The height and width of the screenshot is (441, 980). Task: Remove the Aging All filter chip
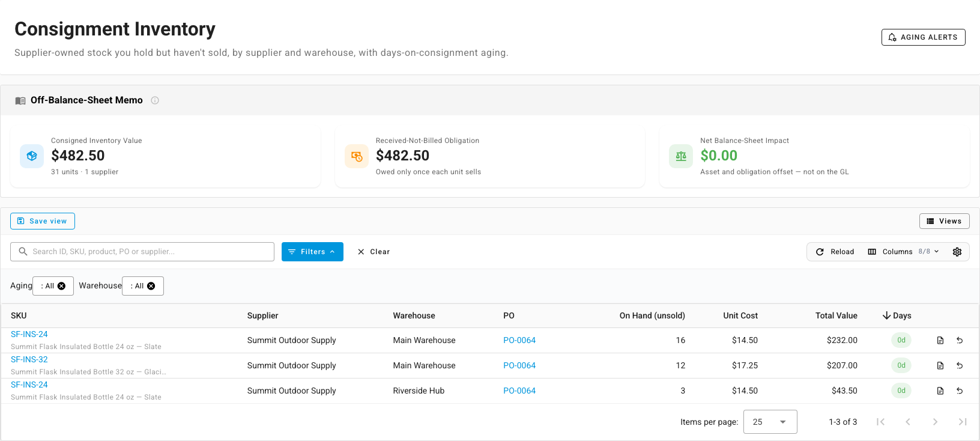[61, 286]
